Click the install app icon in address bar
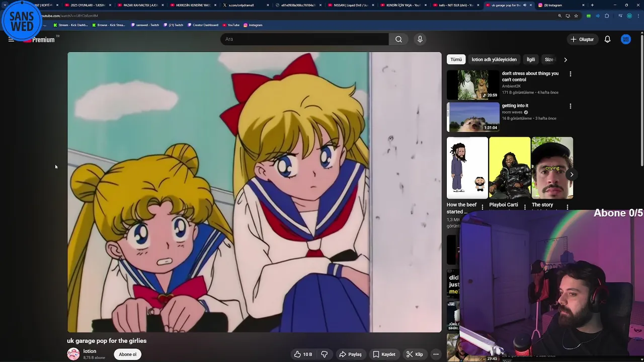The width and height of the screenshot is (644, 362). 568,16
